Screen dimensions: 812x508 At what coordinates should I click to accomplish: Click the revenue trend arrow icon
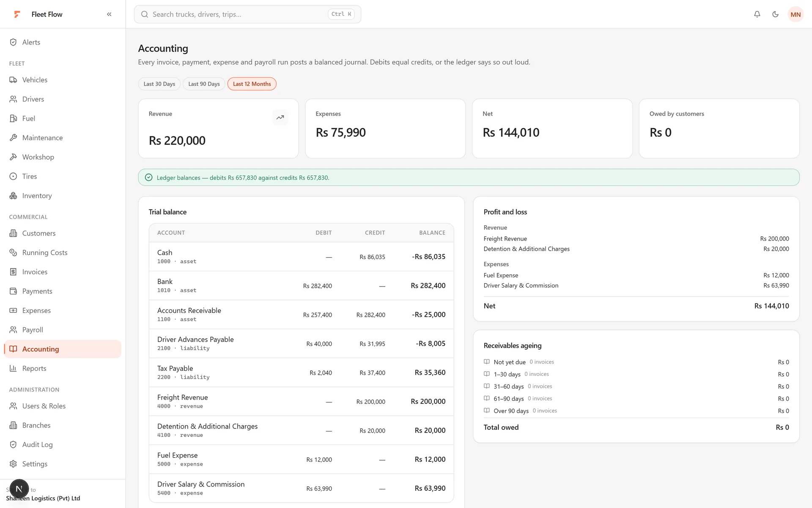280,117
